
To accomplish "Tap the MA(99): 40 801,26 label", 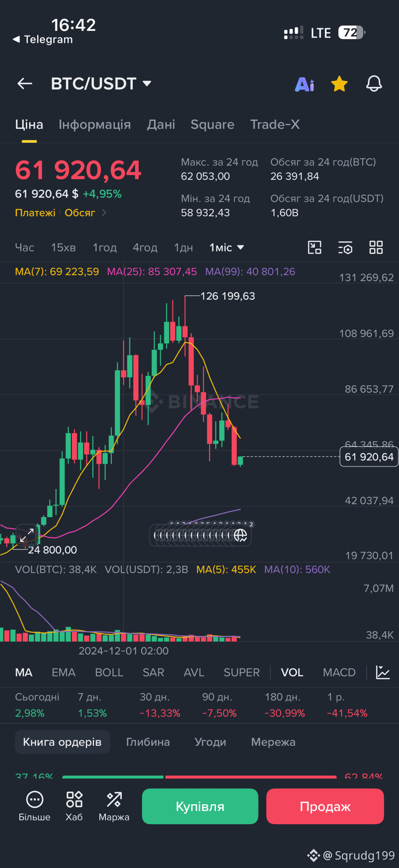I will pyautogui.click(x=250, y=272).
